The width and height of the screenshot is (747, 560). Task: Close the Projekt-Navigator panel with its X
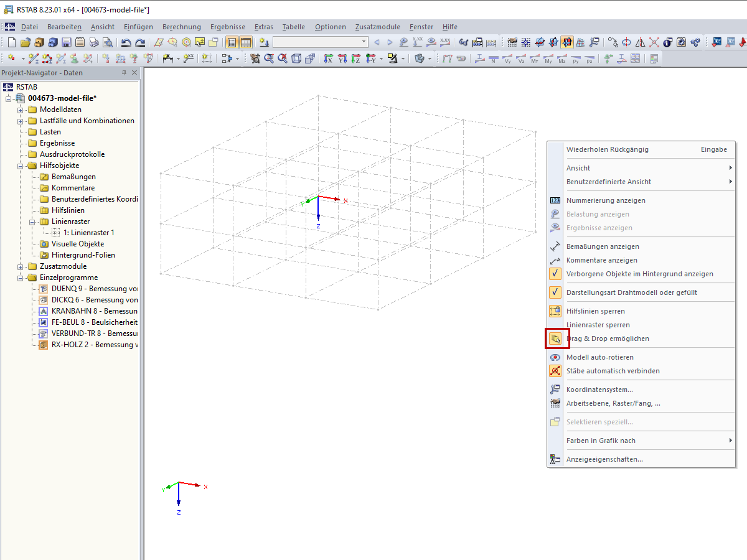(134, 73)
